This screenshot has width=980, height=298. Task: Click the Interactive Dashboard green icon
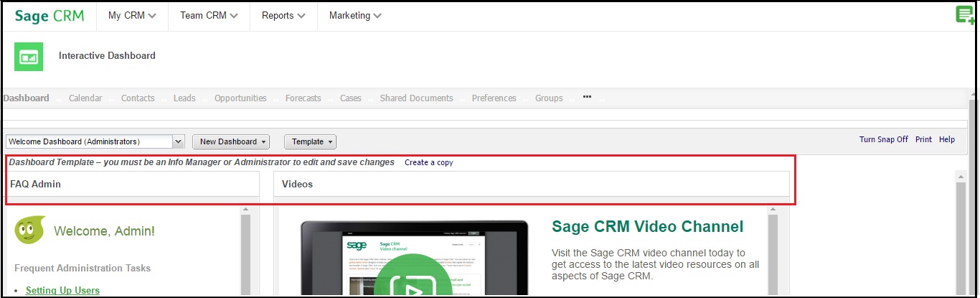point(29,57)
